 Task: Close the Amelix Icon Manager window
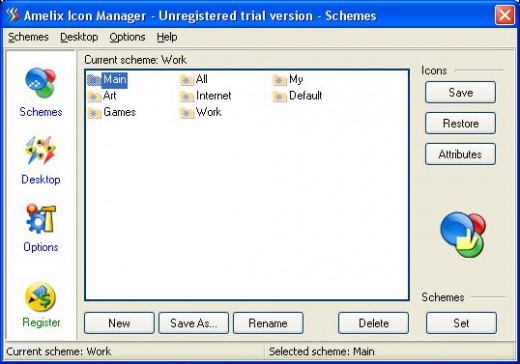click(x=505, y=15)
